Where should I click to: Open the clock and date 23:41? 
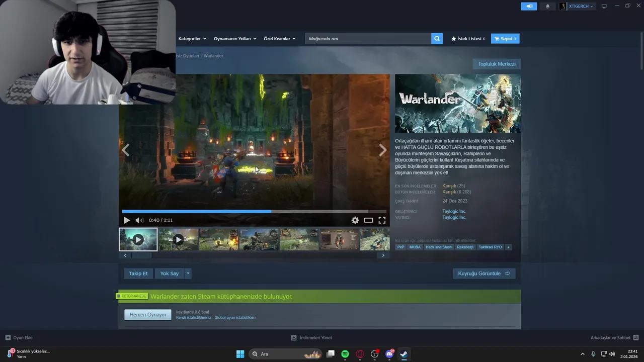pyautogui.click(x=629, y=354)
